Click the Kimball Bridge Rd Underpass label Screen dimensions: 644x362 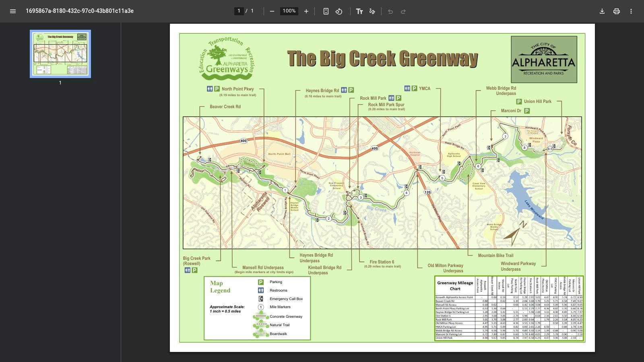click(324, 270)
